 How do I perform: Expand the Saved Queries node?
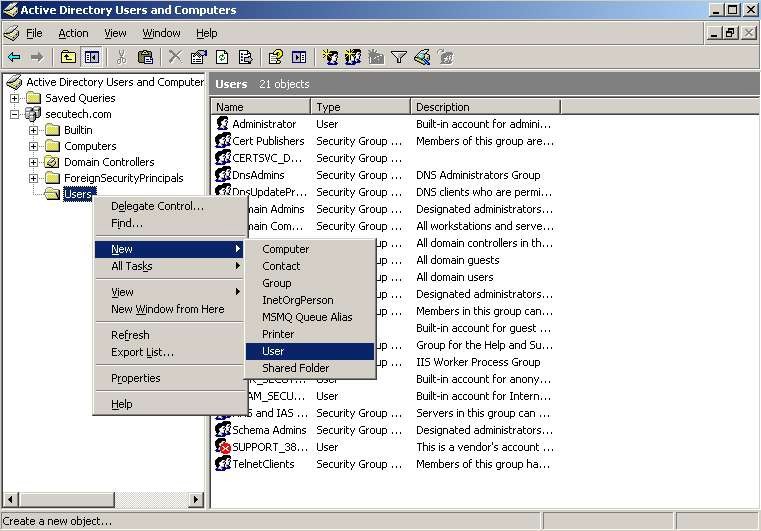tap(15, 98)
